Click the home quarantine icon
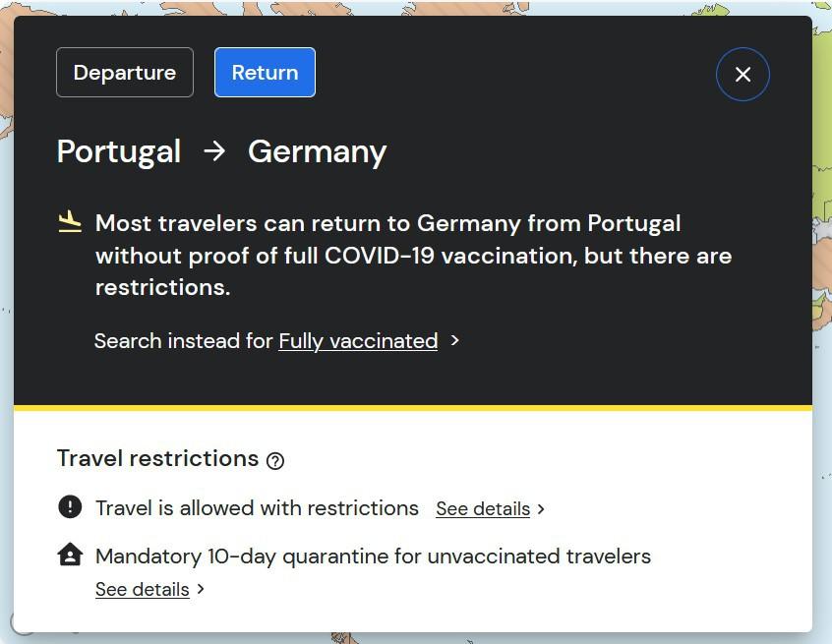832x644 pixels. 70,555
